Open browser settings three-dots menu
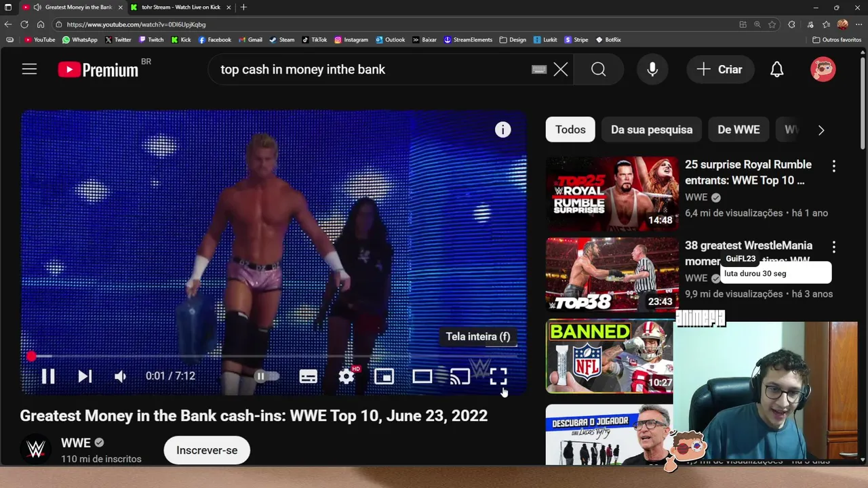 point(859,24)
